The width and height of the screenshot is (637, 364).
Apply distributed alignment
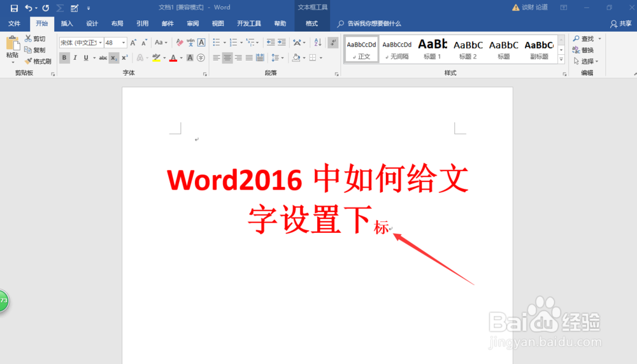(x=260, y=58)
